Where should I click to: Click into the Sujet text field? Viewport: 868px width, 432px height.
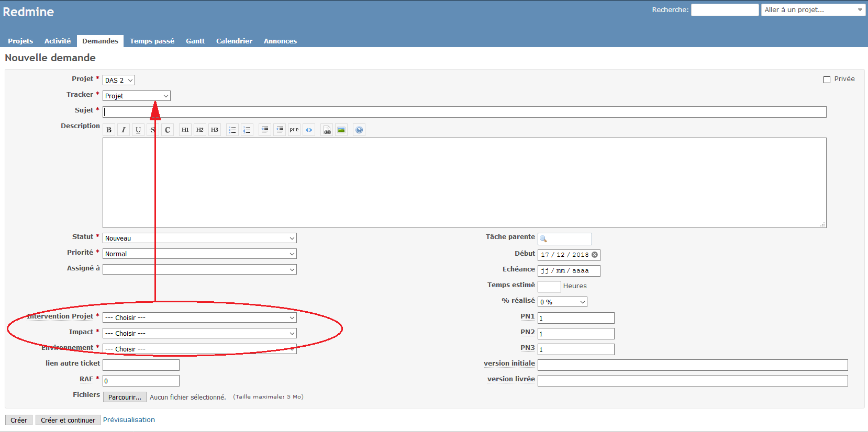tap(464, 112)
